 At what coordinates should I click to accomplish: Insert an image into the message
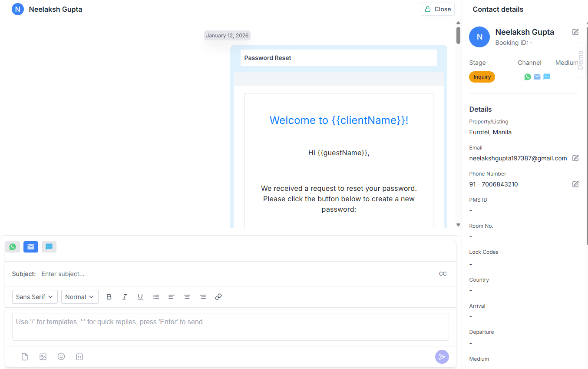[43, 356]
